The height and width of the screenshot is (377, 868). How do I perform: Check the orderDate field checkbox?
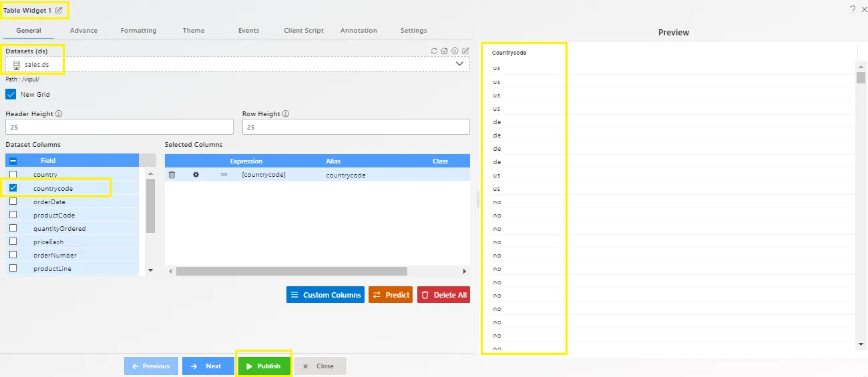[13, 201]
